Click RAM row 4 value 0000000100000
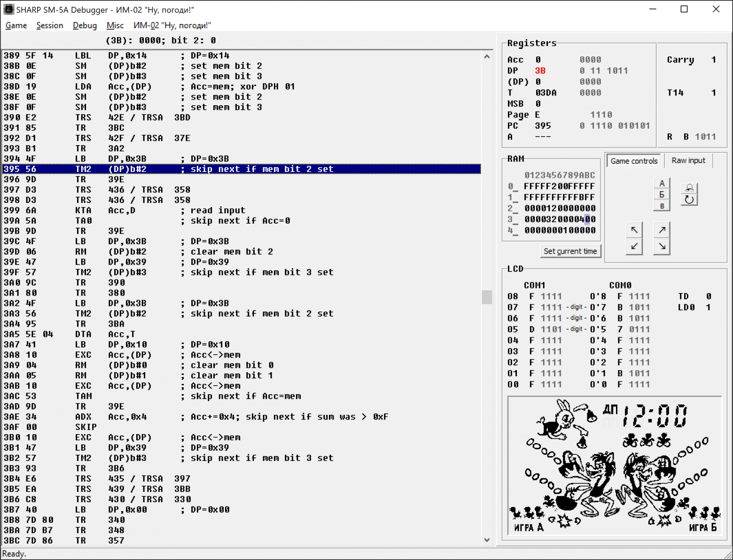Viewport: 733px width, 560px height. [x=560, y=231]
